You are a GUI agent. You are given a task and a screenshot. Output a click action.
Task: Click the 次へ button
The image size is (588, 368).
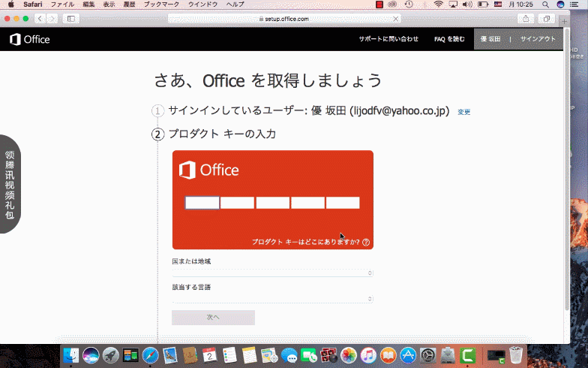pyautogui.click(x=213, y=318)
